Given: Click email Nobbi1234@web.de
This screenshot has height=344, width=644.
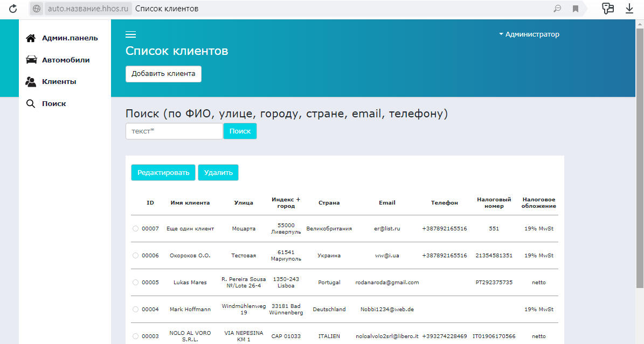Looking at the screenshot, I should [387, 309].
